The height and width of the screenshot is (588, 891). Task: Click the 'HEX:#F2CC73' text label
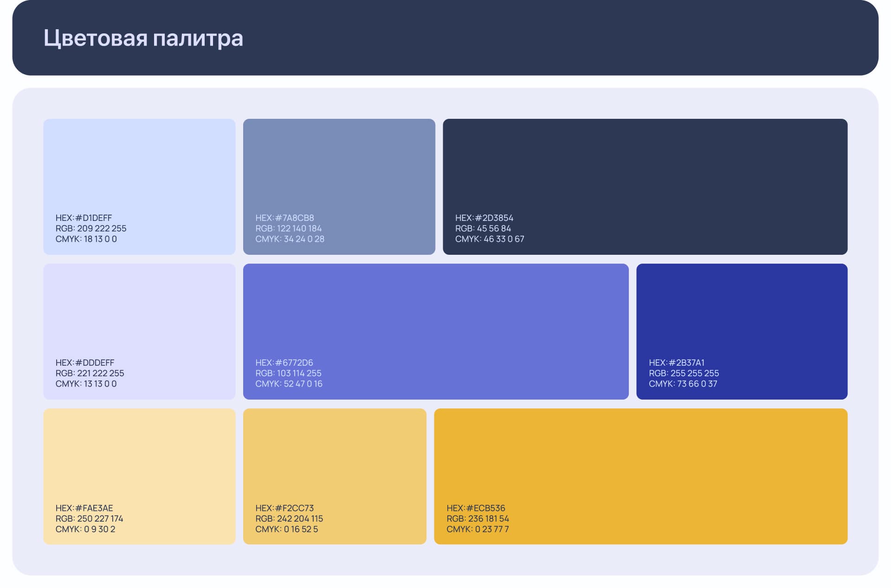284,508
